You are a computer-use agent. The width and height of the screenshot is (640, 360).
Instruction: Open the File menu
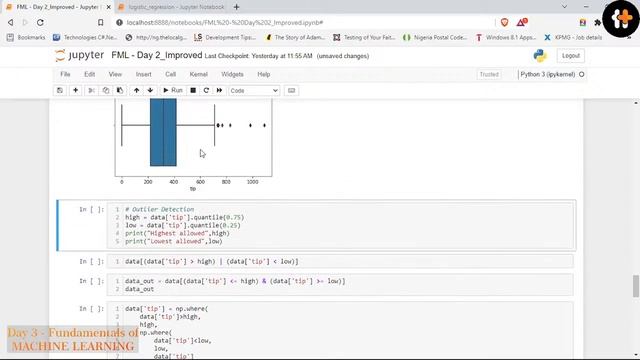coord(65,74)
